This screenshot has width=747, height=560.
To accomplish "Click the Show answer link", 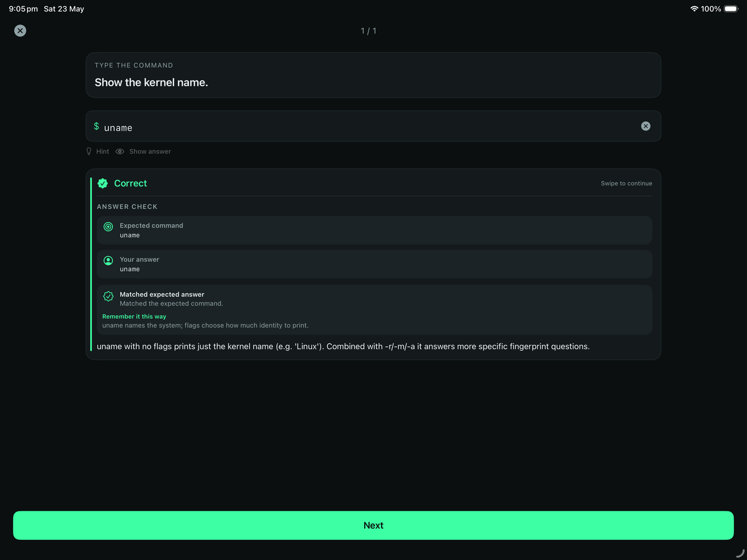I will click(150, 151).
